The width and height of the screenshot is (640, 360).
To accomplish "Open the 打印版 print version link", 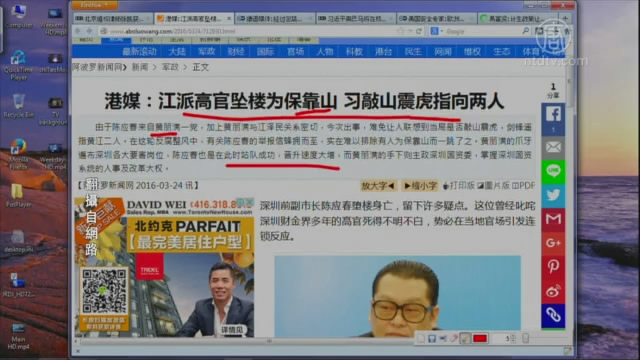I will point(459,186).
